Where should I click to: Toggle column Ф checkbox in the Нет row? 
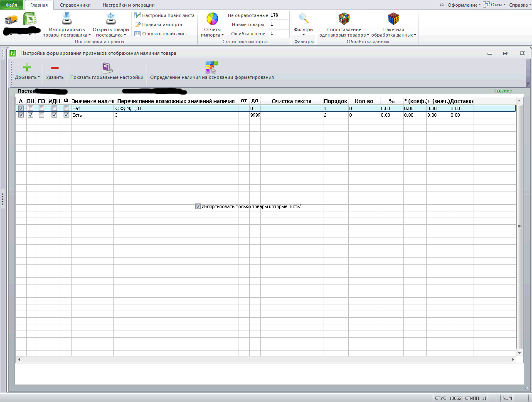(66, 108)
